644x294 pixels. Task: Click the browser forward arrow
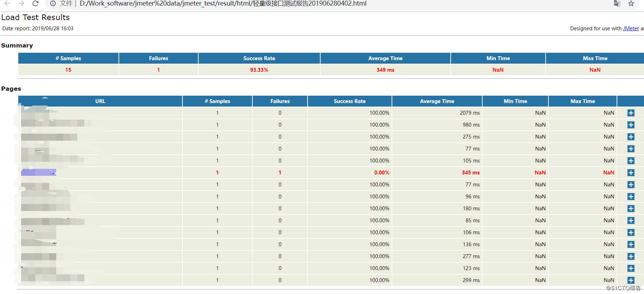21,4
